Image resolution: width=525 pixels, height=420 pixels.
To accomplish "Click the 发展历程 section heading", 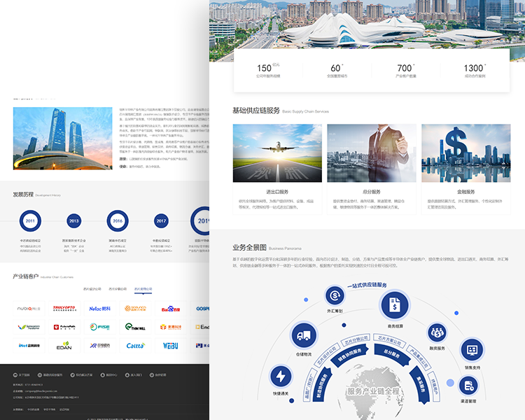I will point(23,195).
